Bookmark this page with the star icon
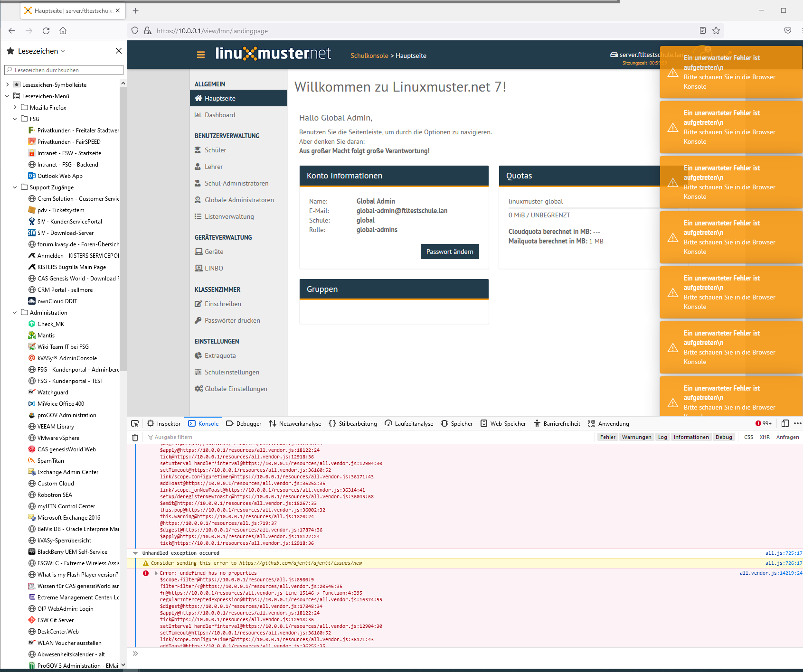This screenshot has height=672, width=803. [716, 31]
